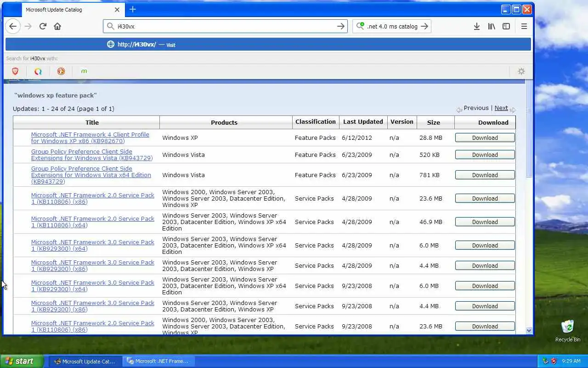Click the search engine icon in search box
Viewport: 588px width, 368px height.
361,26
